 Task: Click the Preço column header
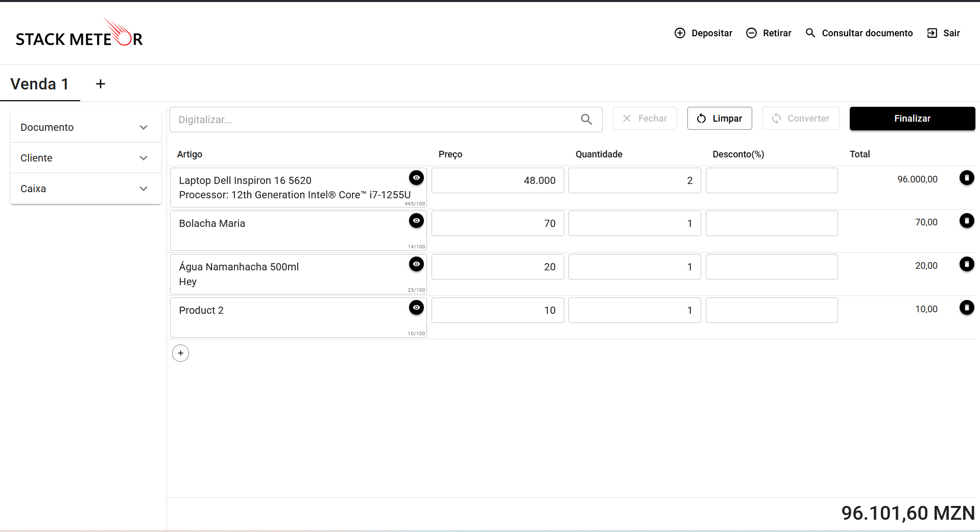click(450, 154)
